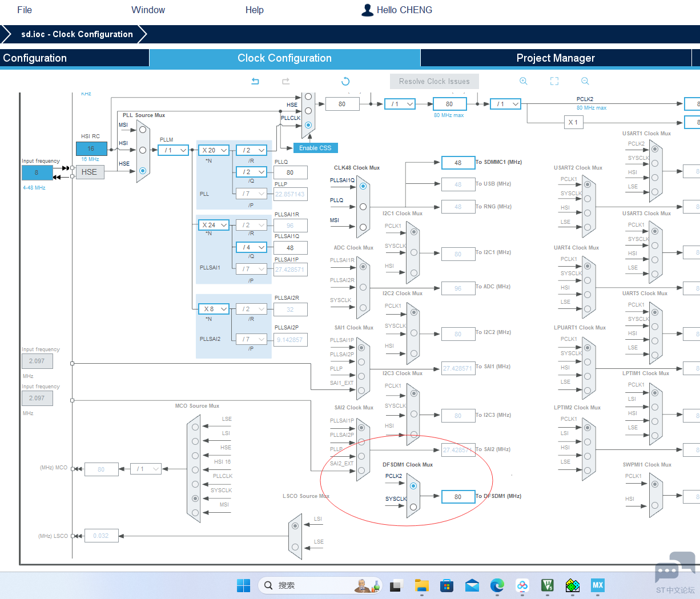Zoom out of the clock diagram
The height and width of the screenshot is (599, 700).
pos(585,81)
